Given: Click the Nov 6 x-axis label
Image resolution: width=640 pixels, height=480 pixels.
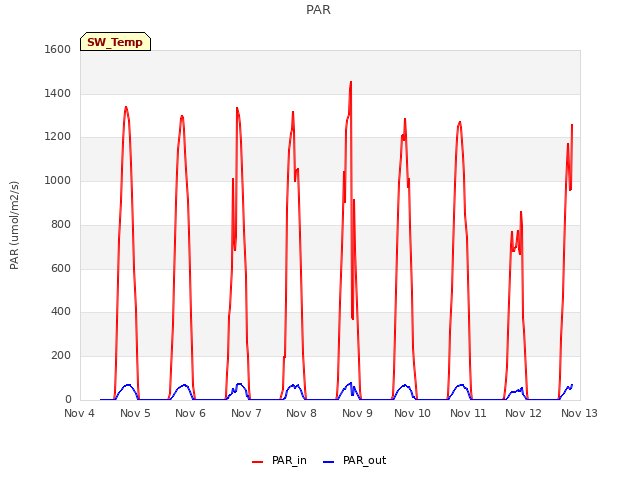Looking at the screenshot, I should point(191,413).
